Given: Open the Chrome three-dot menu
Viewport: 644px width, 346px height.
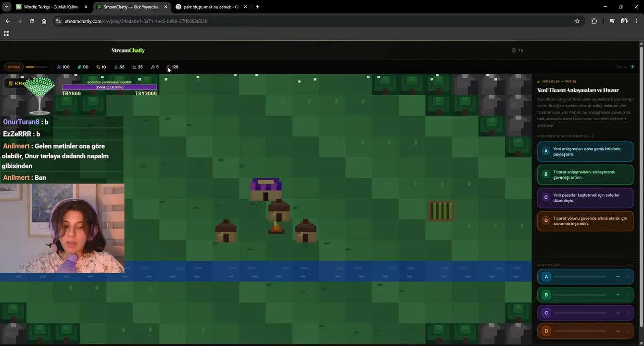Looking at the screenshot, I should pos(636,21).
